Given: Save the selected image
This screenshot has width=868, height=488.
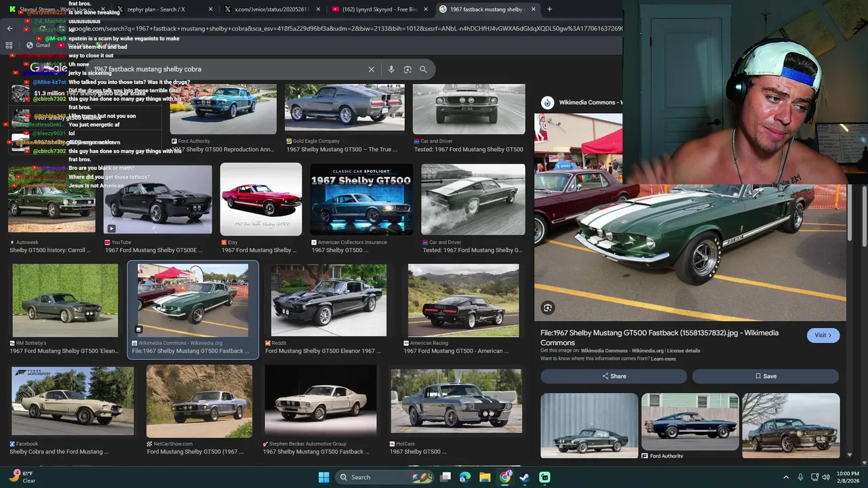Looking at the screenshot, I should coord(766,376).
